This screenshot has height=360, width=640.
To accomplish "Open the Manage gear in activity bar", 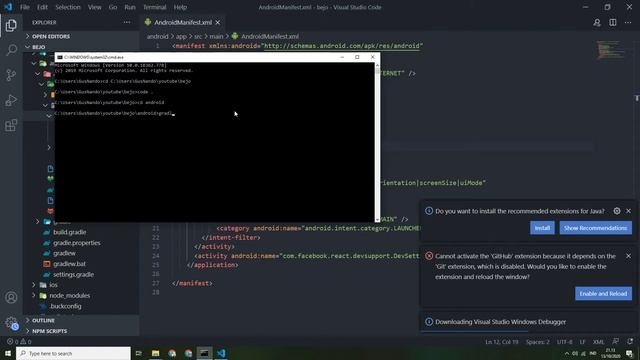I will pos(11,322).
